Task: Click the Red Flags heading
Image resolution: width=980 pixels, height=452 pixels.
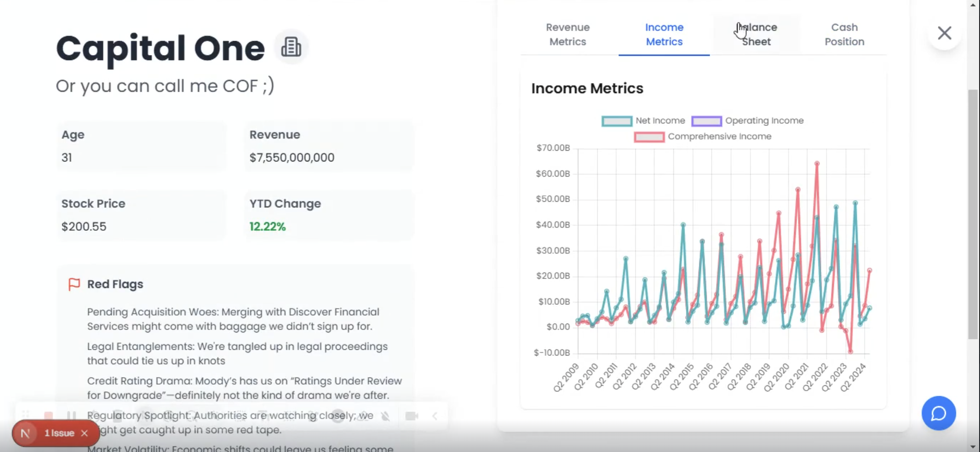Action: [115, 284]
